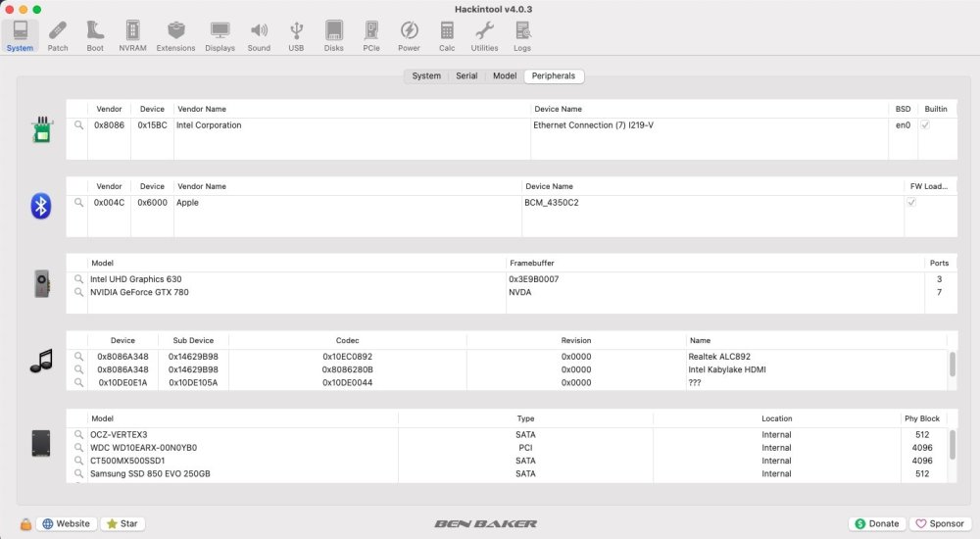The width and height of the screenshot is (980, 539).
Task: Select the NVRAM toolbar icon
Action: (132, 35)
